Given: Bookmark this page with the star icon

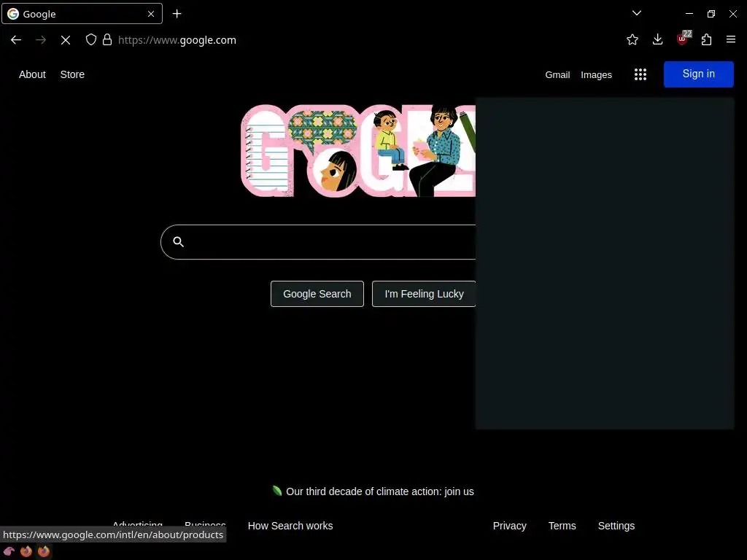Looking at the screenshot, I should pos(632,39).
